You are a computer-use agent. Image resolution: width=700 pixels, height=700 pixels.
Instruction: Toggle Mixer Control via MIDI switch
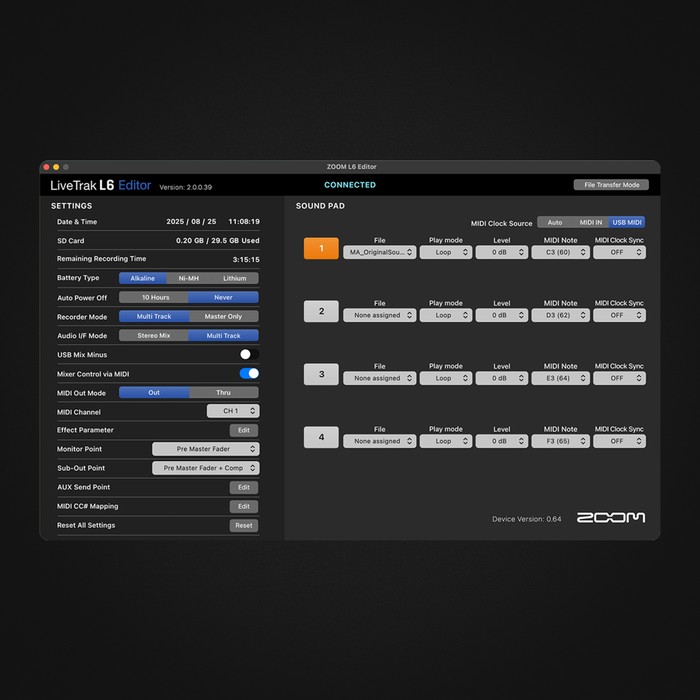[249, 374]
